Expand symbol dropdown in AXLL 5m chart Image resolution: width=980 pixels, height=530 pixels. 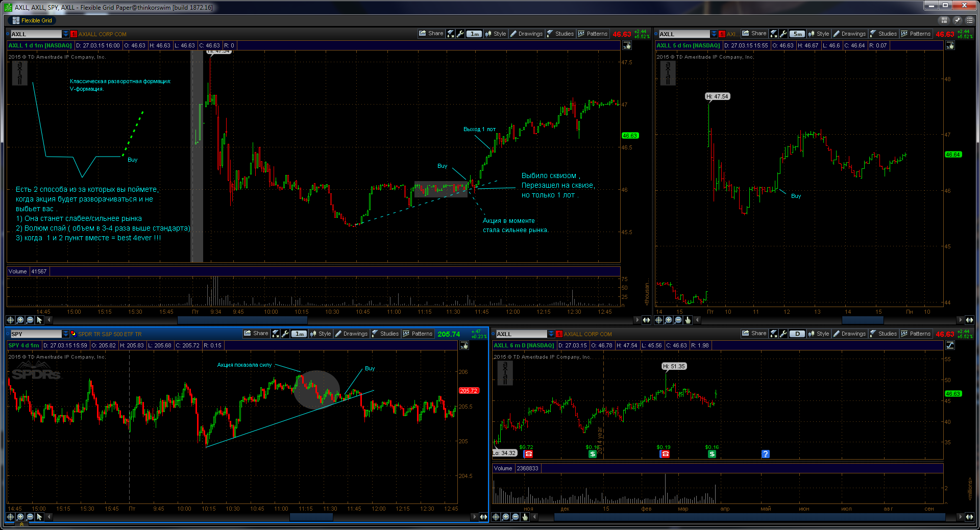coord(714,34)
